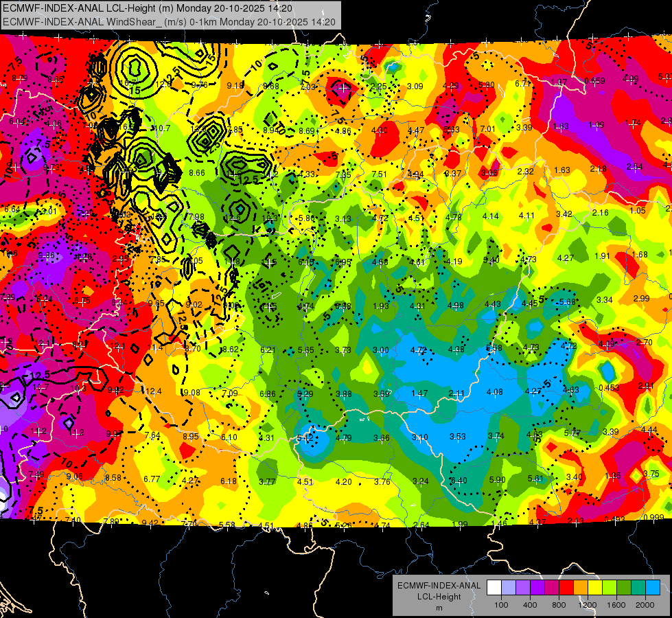Click the grid value 6.75
This screenshot has width=672, height=618.
[82, 301]
